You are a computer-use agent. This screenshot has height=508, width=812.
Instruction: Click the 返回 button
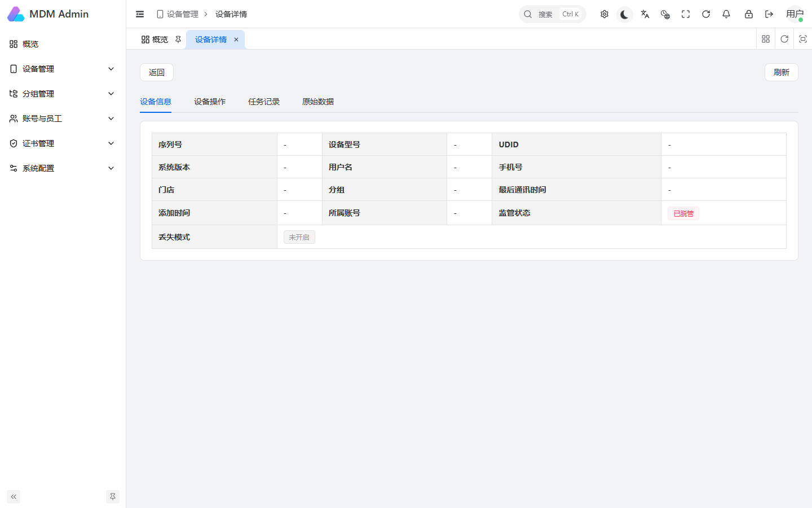click(157, 72)
